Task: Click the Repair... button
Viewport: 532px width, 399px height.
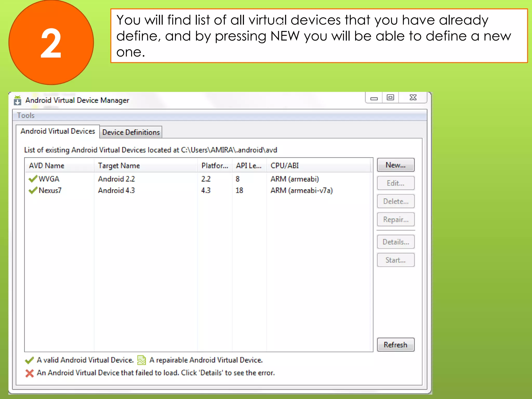Action: coord(396,220)
